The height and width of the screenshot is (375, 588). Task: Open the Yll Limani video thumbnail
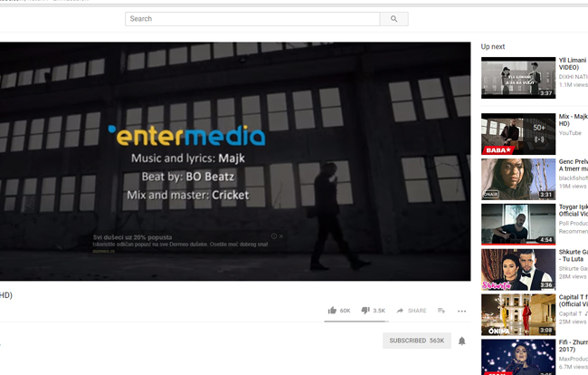click(518, 78)
